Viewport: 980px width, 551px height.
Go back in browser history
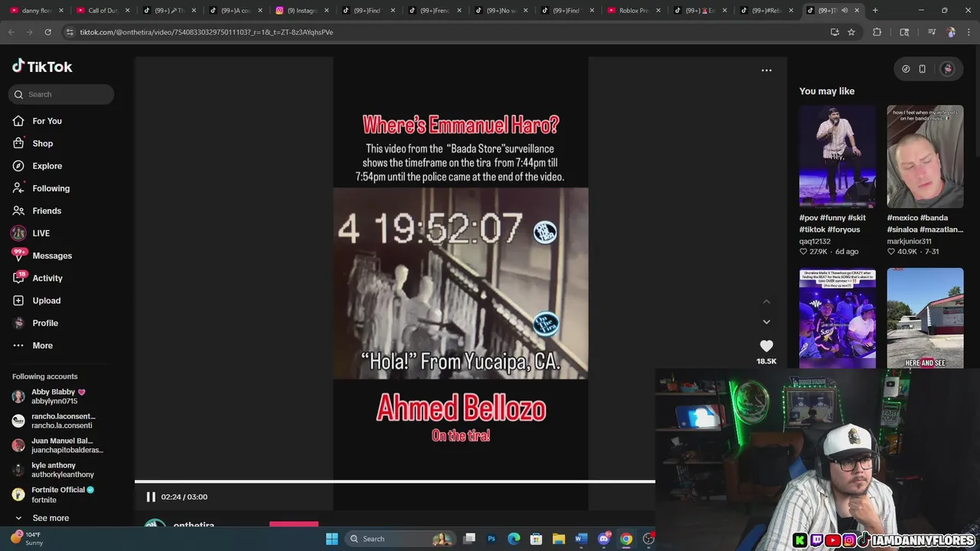pos(11,32)
